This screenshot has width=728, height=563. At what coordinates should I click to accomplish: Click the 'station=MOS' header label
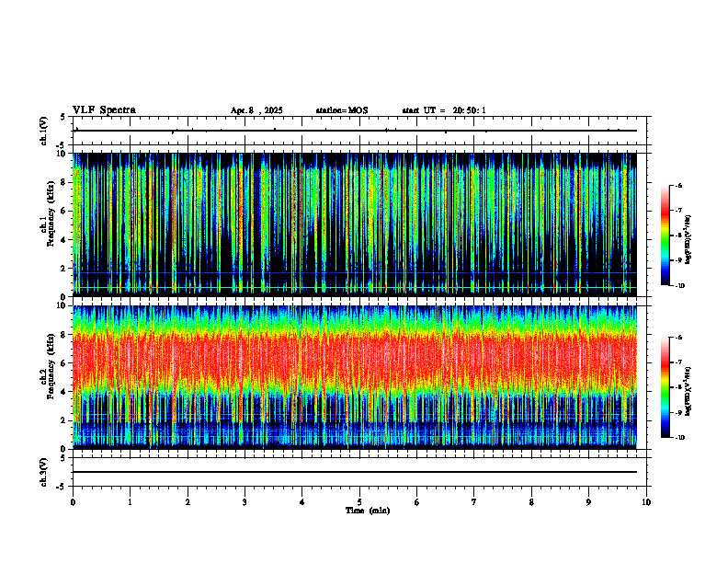(x=342, y=110)
